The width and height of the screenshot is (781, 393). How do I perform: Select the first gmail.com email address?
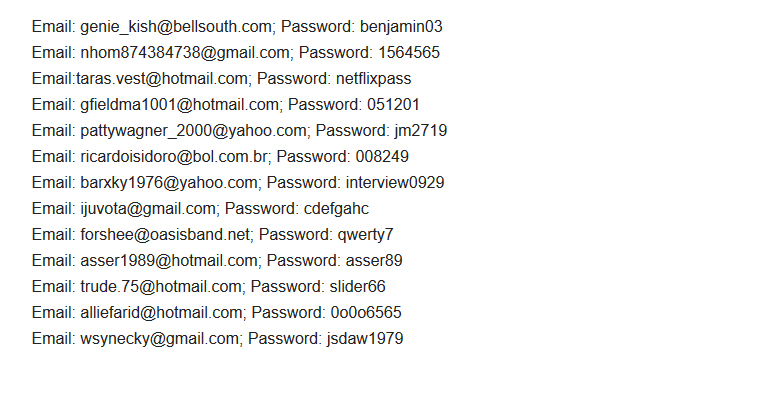[185, 52]
